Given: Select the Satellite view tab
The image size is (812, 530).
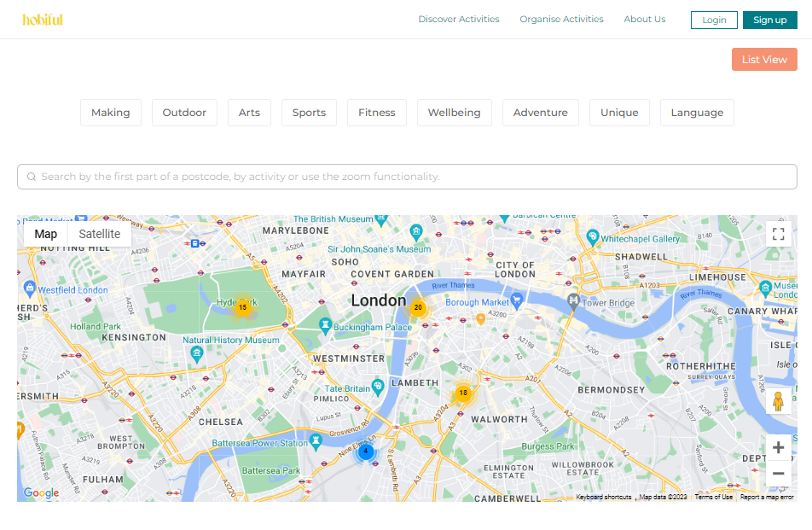Looking at the screenshot, I should tap(100, 234).
